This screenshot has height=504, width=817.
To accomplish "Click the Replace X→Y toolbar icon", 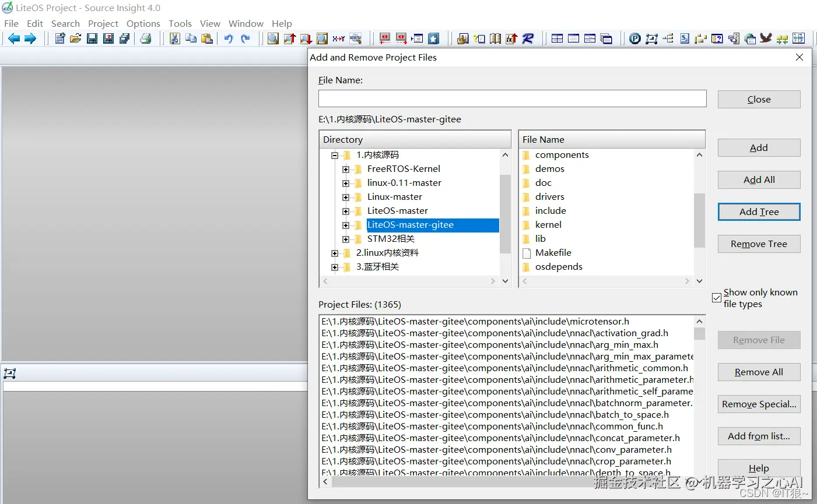I will pyautogui.click(x=339, y=38).
